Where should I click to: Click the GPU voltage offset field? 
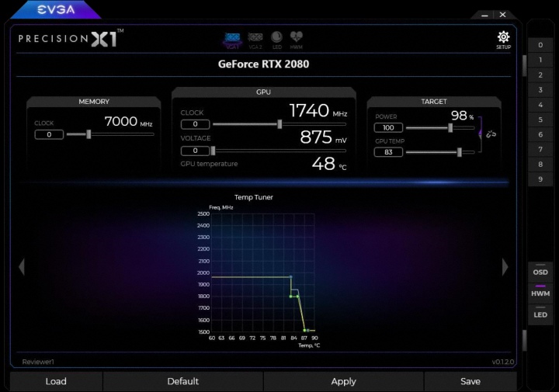(196, 151)
